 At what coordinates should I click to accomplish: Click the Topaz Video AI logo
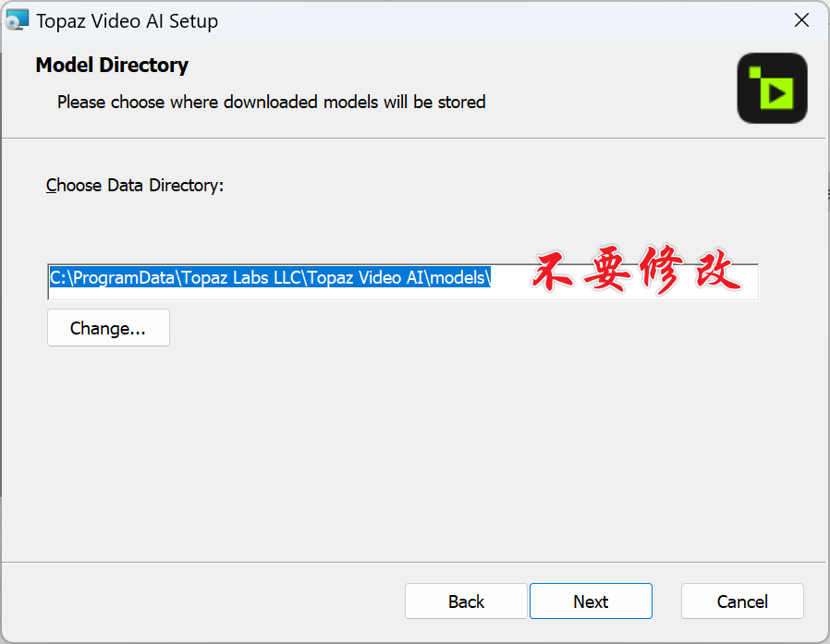772,88
